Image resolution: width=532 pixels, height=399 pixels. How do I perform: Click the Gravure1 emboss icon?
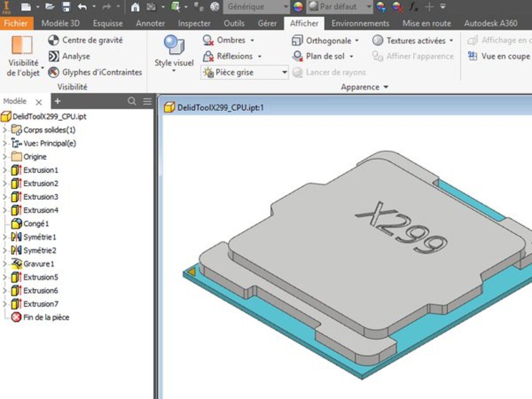[16, 264]
